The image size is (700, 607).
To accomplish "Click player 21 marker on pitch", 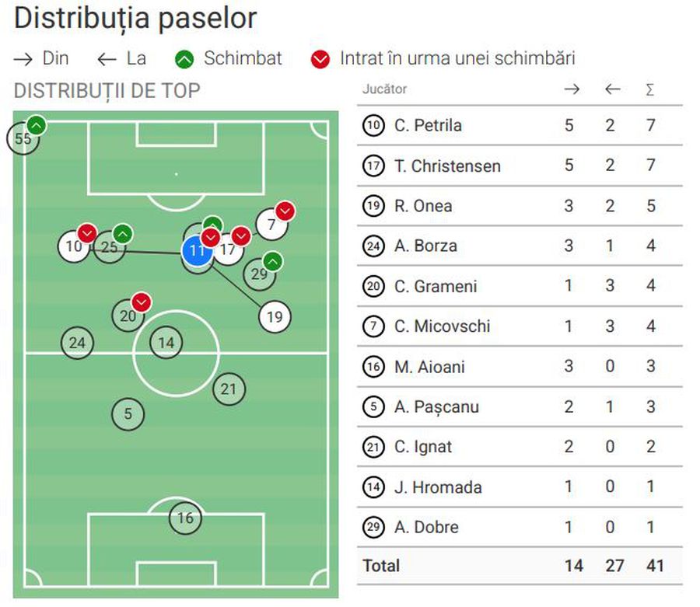I will (228, 389).
